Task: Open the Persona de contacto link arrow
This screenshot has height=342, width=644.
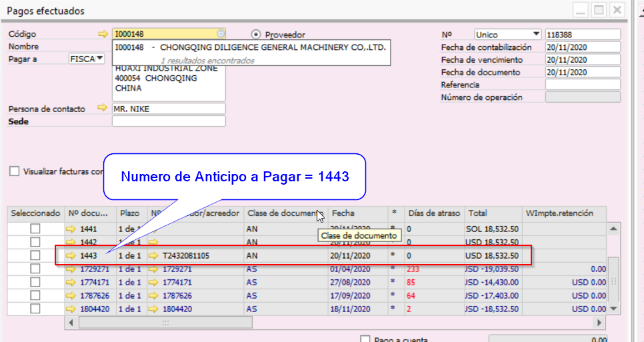Action: pos(102,108)
